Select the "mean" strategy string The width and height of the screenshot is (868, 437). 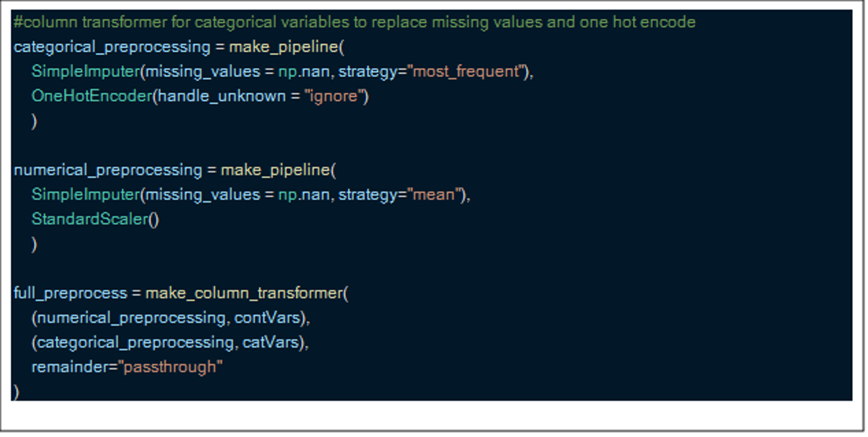(x=434, y=195)
